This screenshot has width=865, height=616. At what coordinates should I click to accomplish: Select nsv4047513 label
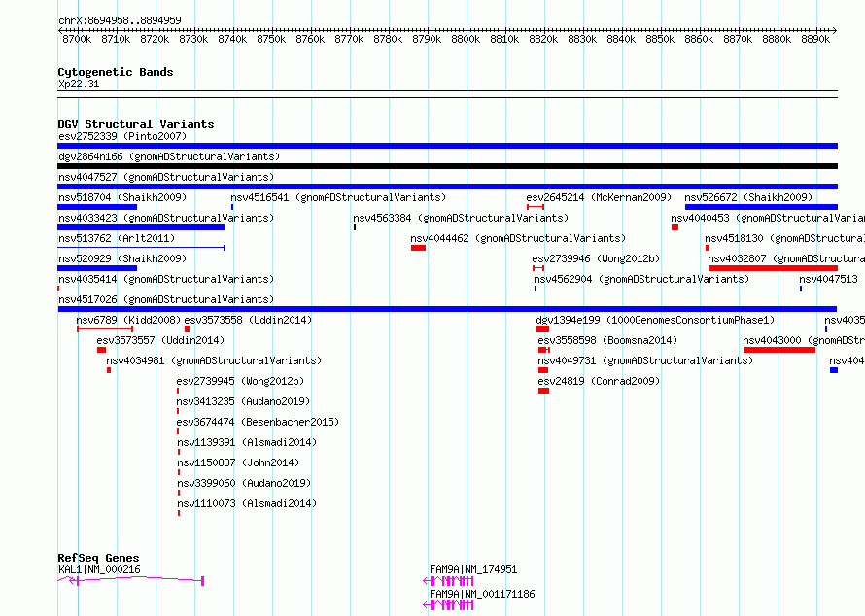point(828,279)
